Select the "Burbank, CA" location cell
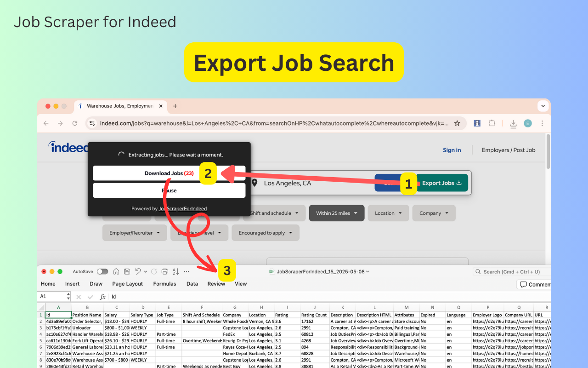588x368 pixels. (261, 353)
